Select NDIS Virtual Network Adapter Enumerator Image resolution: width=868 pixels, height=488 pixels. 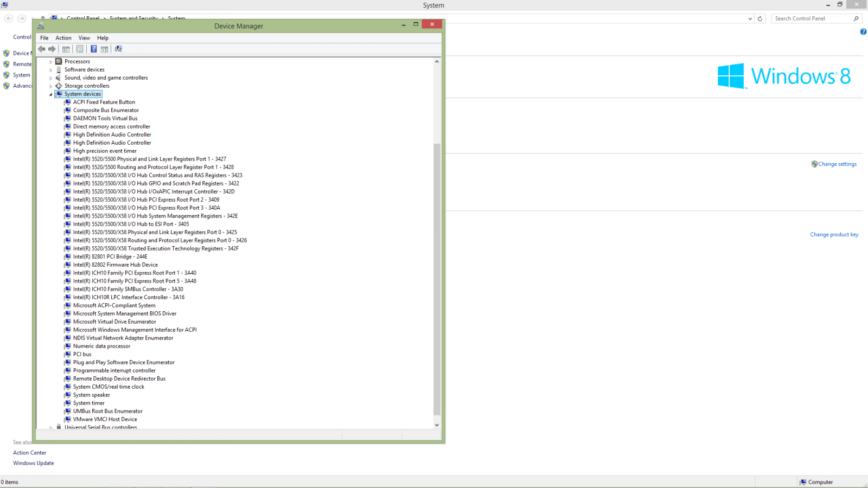click(x=123, y=338)
